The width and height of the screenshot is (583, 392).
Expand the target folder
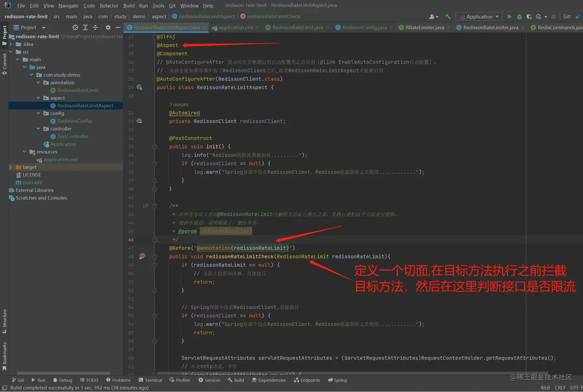pyautogui.click(x=11, y=167)
